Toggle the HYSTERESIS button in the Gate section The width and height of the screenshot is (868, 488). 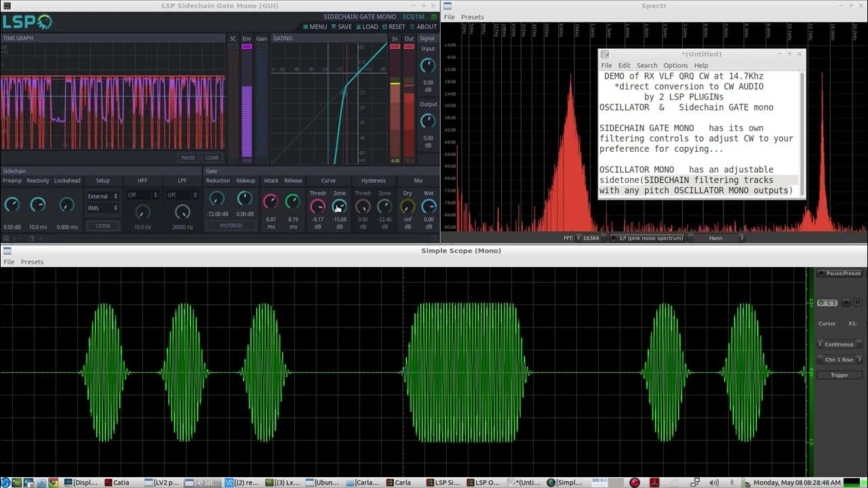pyautogui.click(x=231, y=226)
